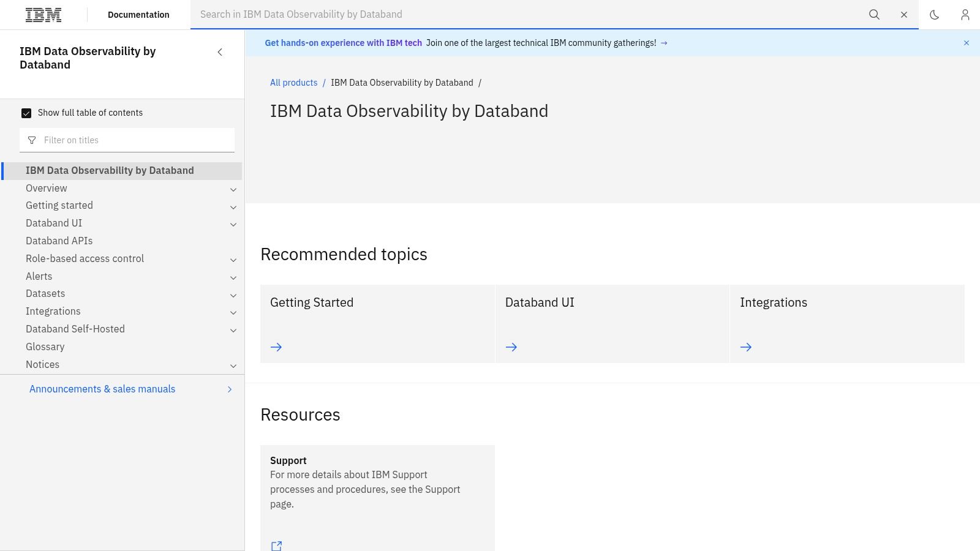Click Databand Self-Hosted in the sidebar
The width and height of the screenshot is (980, 551).
tap(75, 329)
